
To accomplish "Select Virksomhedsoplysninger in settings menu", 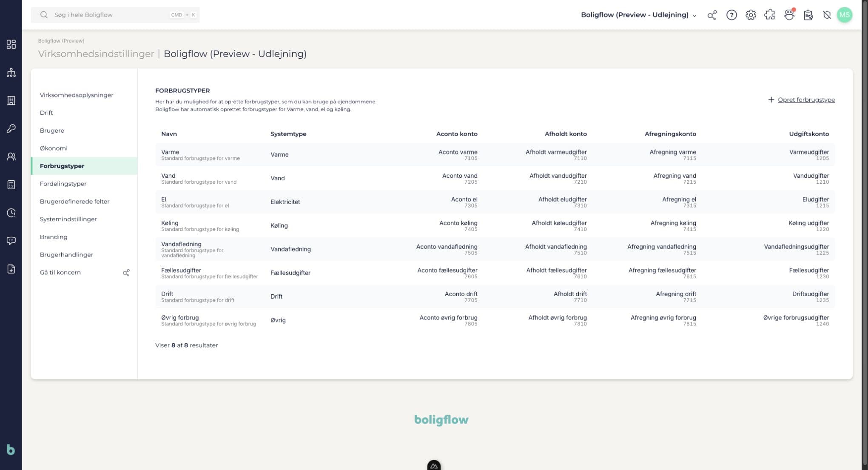I will (77, 95).
